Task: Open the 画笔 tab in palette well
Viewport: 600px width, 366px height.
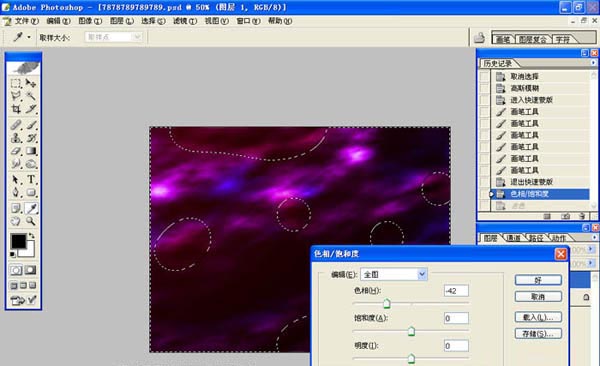Action: point(503,39)
